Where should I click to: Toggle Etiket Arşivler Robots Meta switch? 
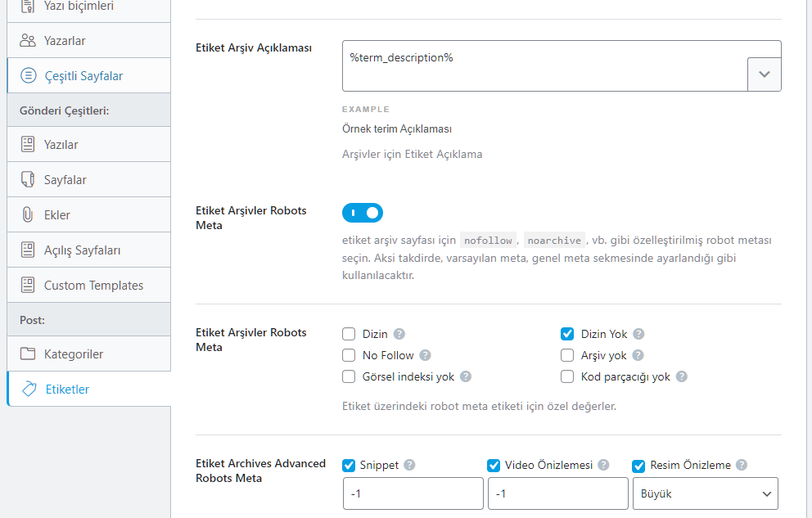[x=363, y=213]
